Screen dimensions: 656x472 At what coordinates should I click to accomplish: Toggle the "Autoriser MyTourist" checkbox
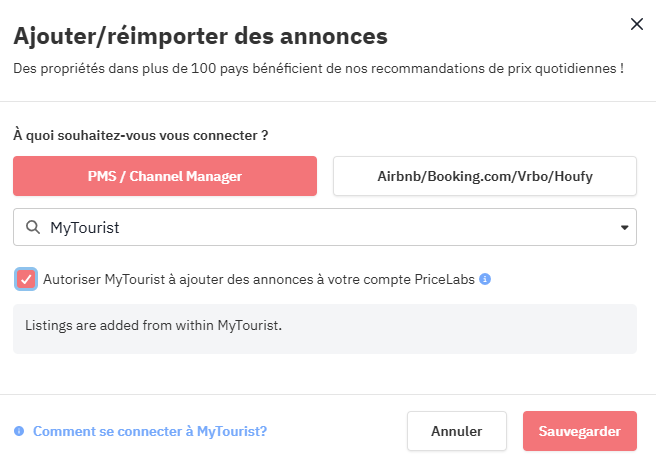click(x=26, y=279)
